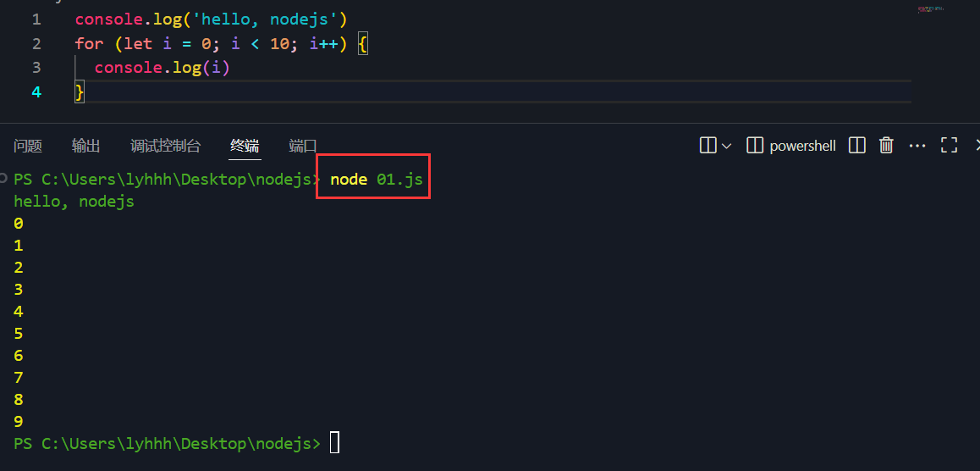The width and height of the screenshot is (980, 471).
Task: Click line number 2 in the gutter
Action: click(x=36, y=44)
